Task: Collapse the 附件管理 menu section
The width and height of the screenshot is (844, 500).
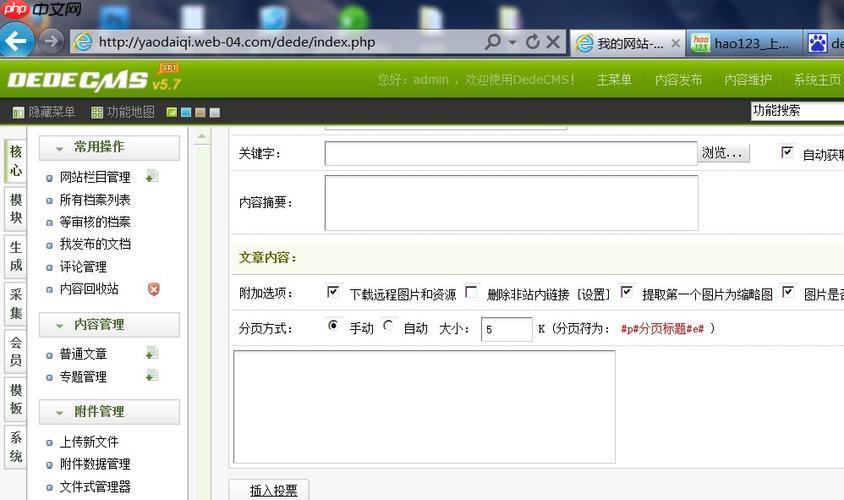Action: pyautogui.click(x=109, y=412)
